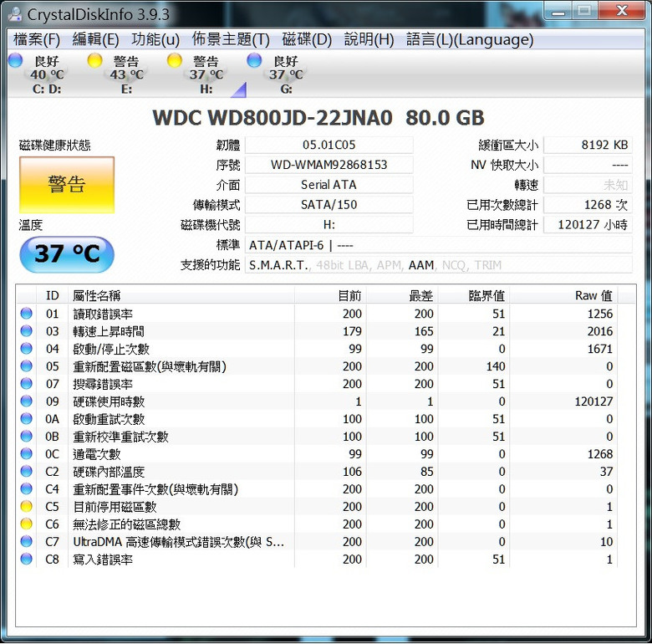Click the standard field ATA/ATAPI-6

click(x=439, y=245)
